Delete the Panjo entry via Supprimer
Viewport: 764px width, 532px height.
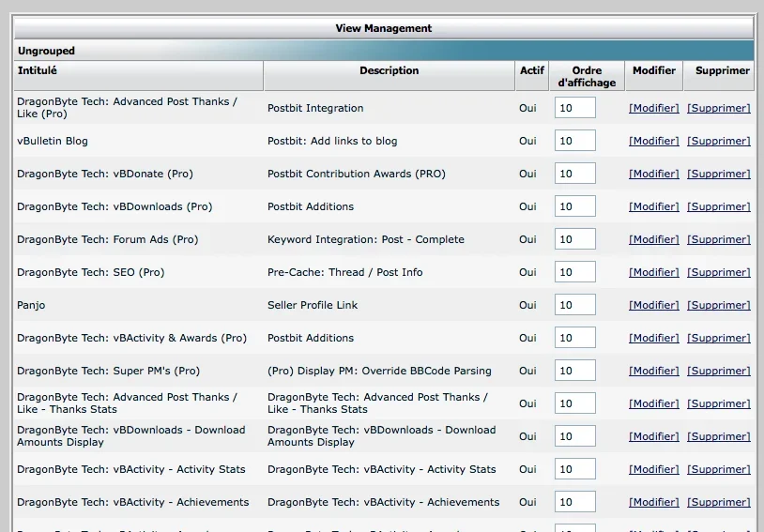[x=719, y=305]
